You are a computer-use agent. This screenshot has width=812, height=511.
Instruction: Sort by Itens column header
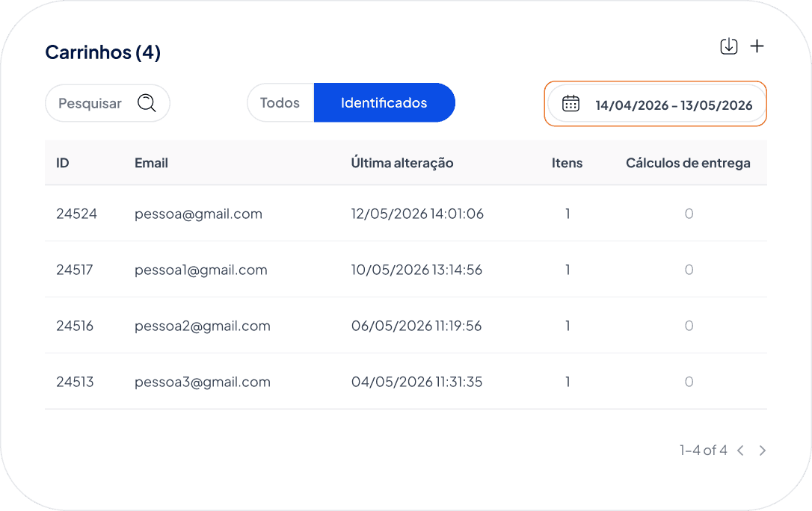pos(567,163)
